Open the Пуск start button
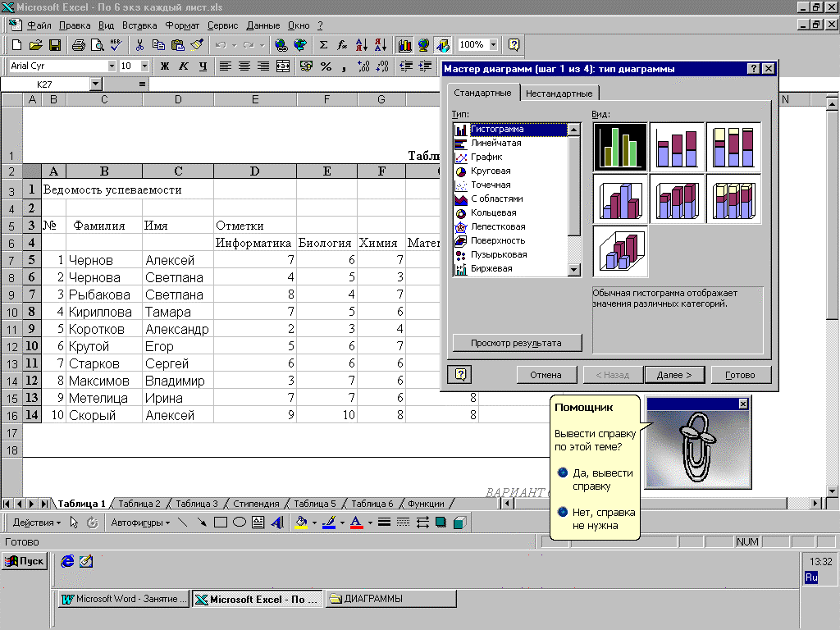 click(x=25, y=561)
